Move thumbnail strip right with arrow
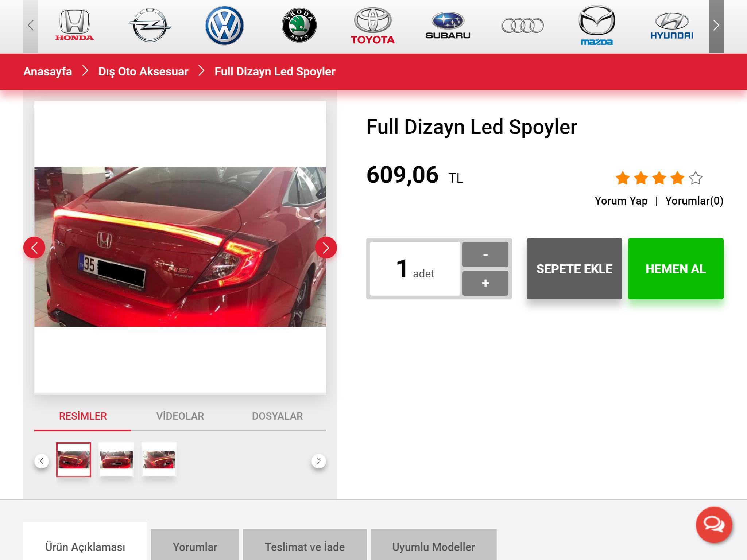Screen dimensions: 747x560 (x=318, y=461)
